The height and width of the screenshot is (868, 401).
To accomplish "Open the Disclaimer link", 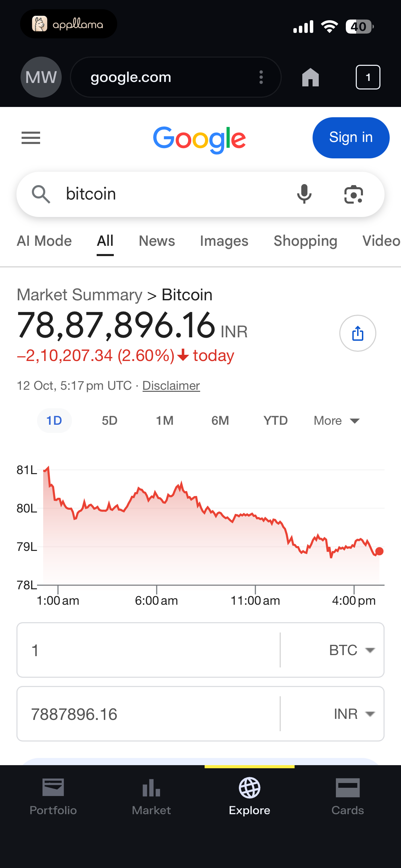I will coord(171,386).
